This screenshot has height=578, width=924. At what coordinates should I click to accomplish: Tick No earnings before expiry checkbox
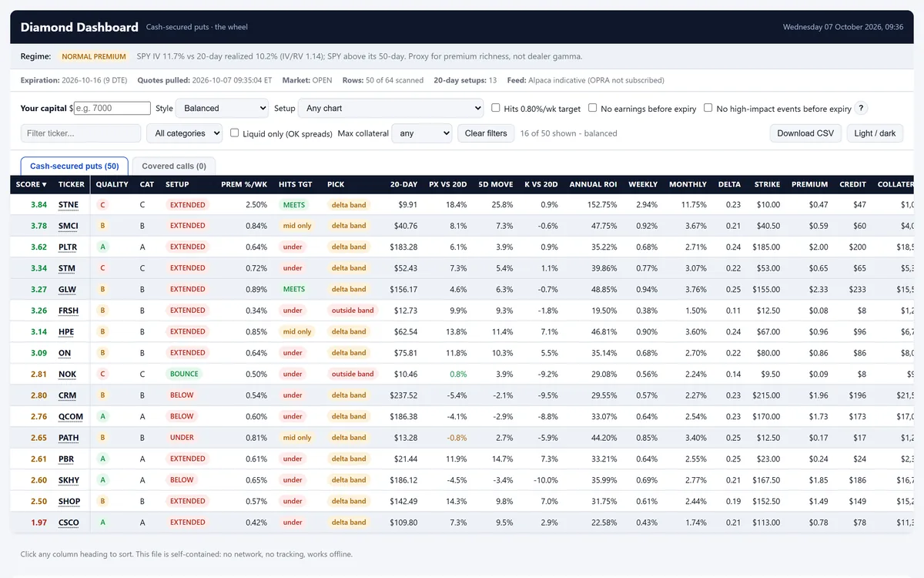[x=593, y=108]
